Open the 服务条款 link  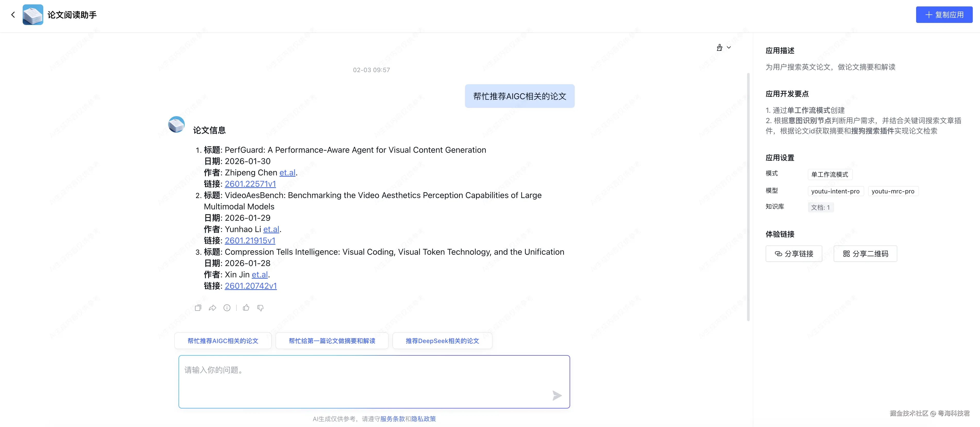[x=392, y=419]
